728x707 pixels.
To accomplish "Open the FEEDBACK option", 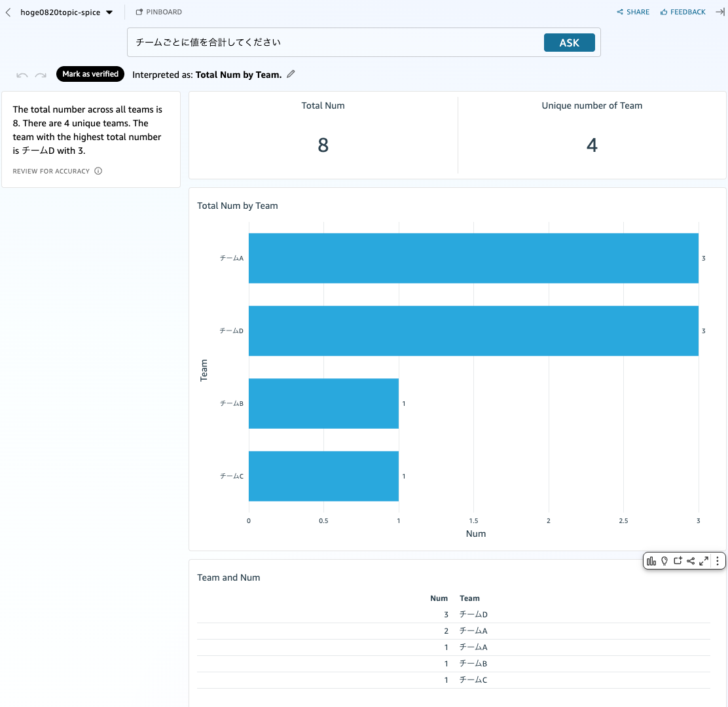I will [683, 12].
